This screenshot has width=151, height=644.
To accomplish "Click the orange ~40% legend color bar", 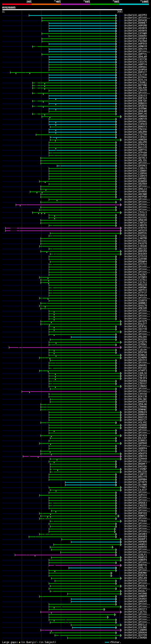I will click(x=46, y=4).
